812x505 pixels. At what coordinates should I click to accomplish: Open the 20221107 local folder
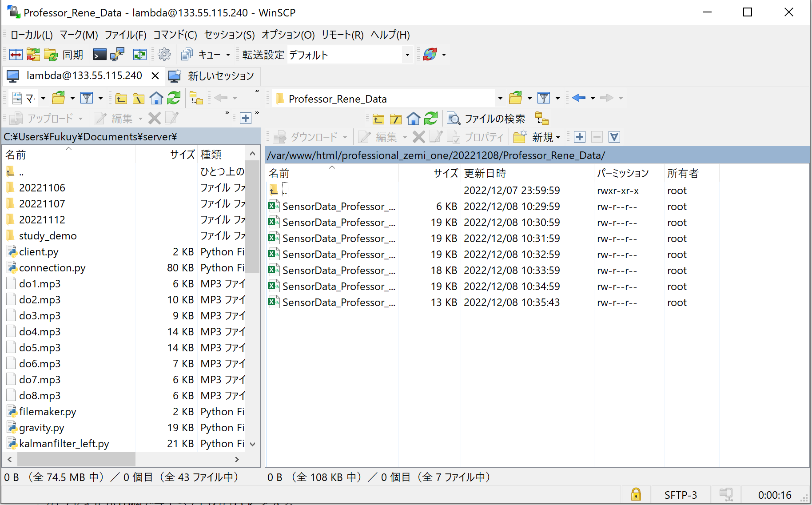pos(42,204)
